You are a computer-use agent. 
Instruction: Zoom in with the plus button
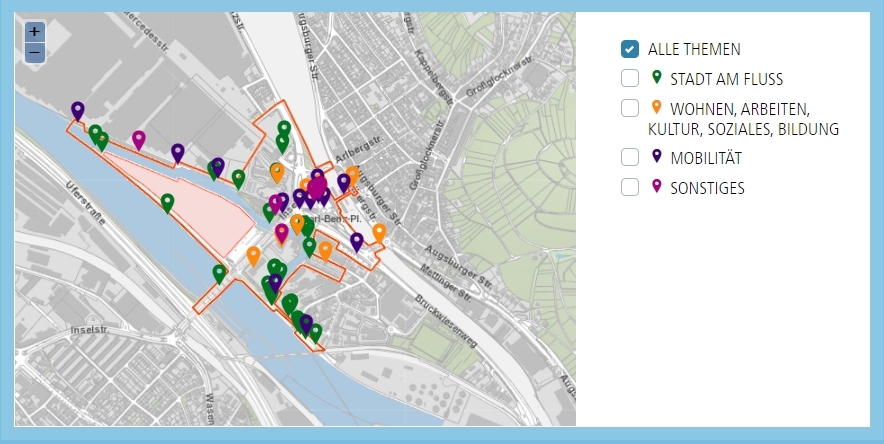[34, 32]
